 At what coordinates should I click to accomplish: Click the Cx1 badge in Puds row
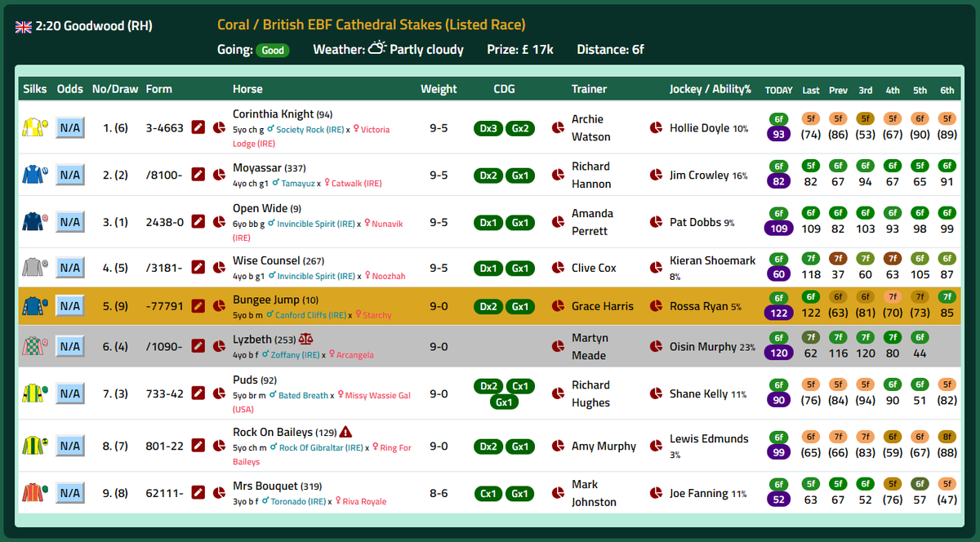point(520,386)
